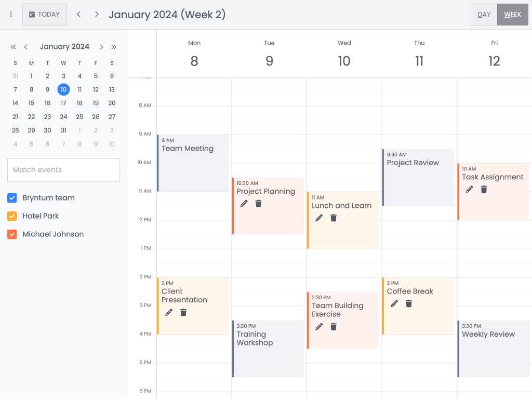This screenshot has width=532, height=399.
Task: Jump back one year in mini calendar
Action: pyautogui.click(x=13, y=47)
